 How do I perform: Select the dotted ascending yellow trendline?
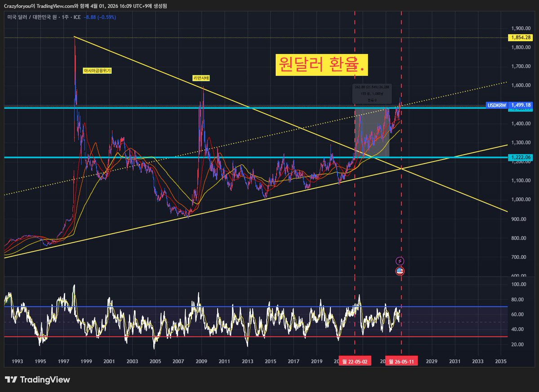click(256, 138)
